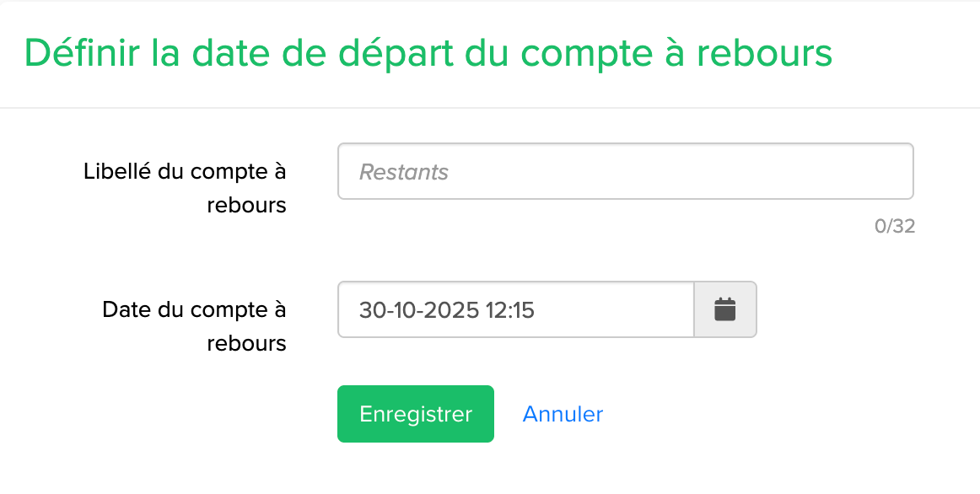980x494 pixels.
Task: Choose Annuler to discard the changes
Action: (x=563, y=414)
